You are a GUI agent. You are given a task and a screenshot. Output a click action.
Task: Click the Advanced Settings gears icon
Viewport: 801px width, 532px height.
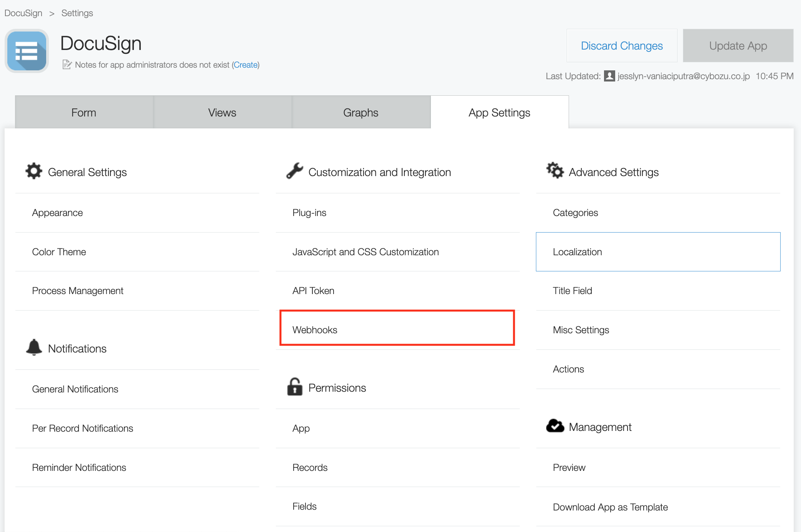(x=555, y=170)
